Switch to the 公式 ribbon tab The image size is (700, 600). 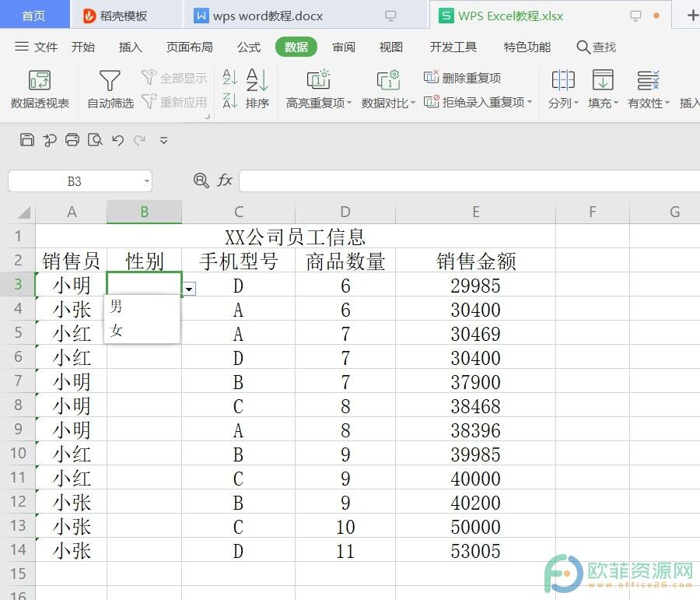(249, 47)
